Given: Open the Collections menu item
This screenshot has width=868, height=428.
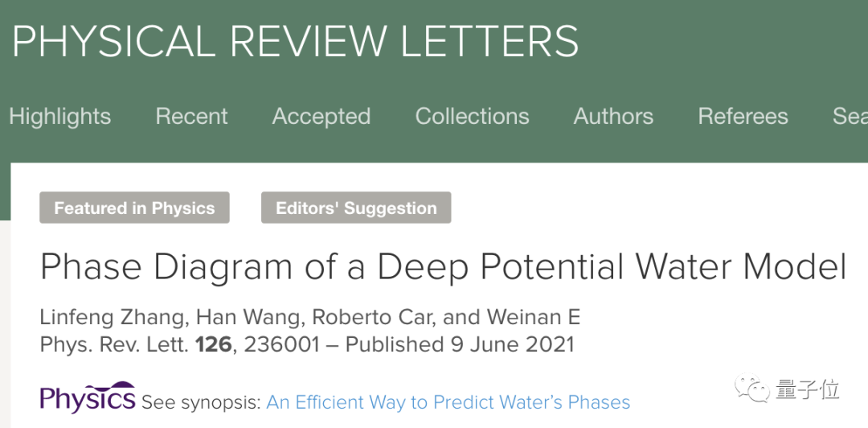Looking at the screenshot, I should (472, 116).
